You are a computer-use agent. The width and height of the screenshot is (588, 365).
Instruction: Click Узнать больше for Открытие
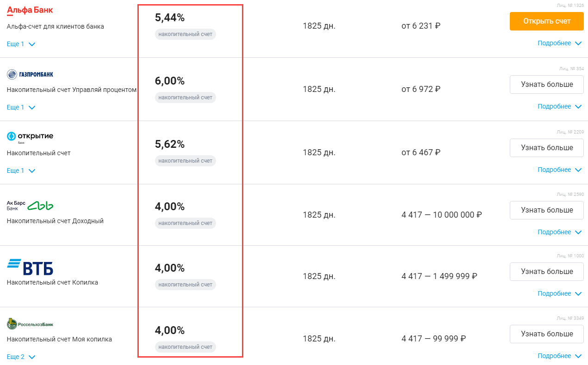point(546,148)
